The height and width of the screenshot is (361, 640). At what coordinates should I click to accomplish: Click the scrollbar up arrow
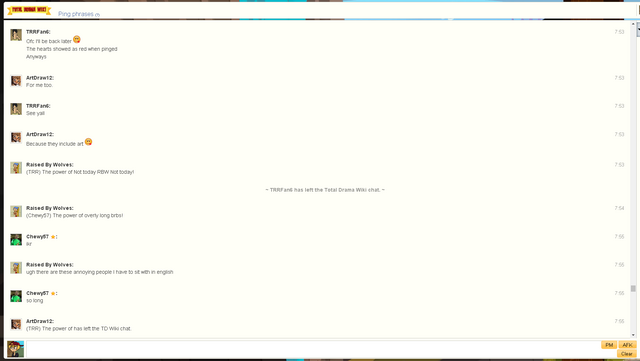(633, 24)
